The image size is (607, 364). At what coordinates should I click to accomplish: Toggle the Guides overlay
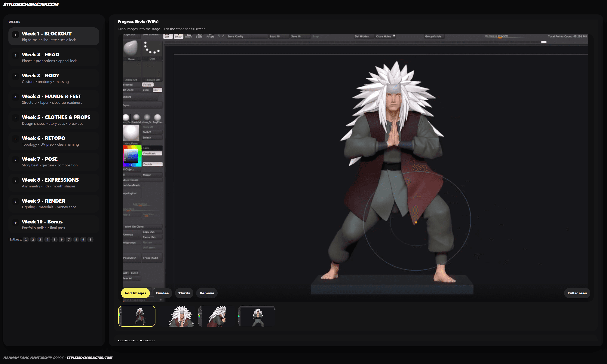click(x=162, y=293)
